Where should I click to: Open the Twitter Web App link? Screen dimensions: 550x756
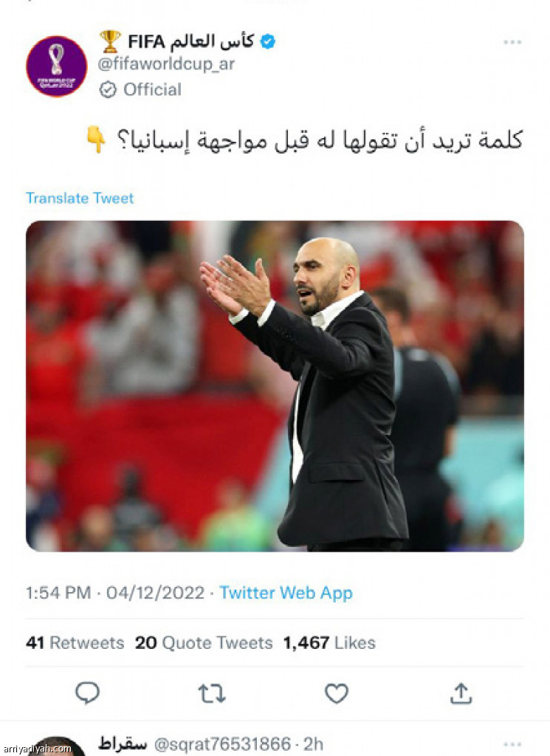click(x=286, y=593)
